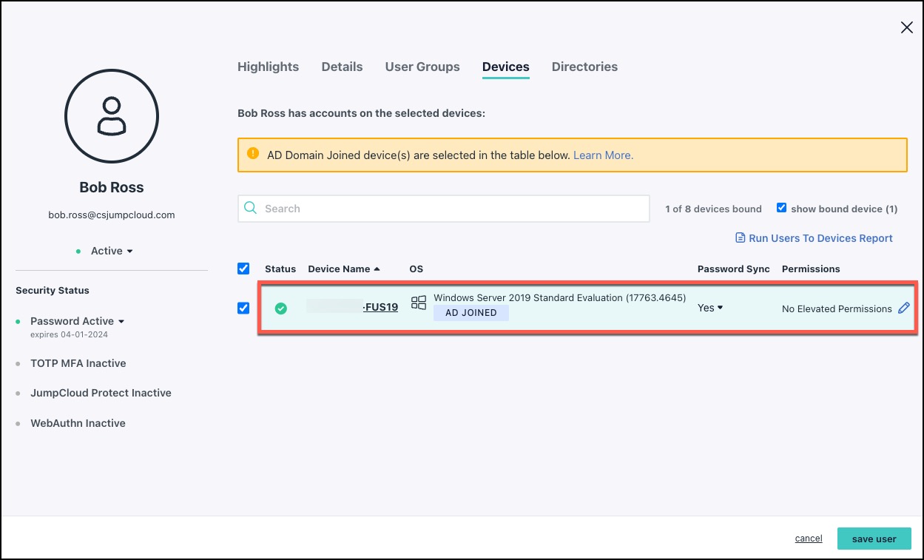The image size is (924, 560).
Task: Open the User Groups tab
Action: 422,67
